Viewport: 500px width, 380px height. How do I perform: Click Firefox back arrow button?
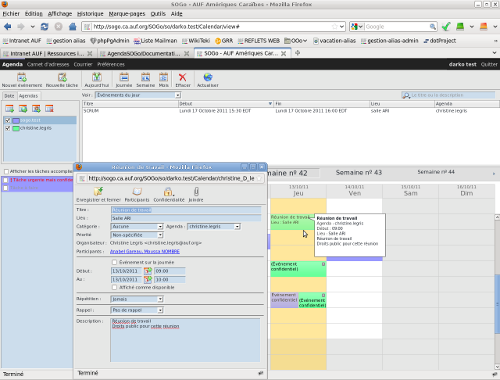[8, 26]
